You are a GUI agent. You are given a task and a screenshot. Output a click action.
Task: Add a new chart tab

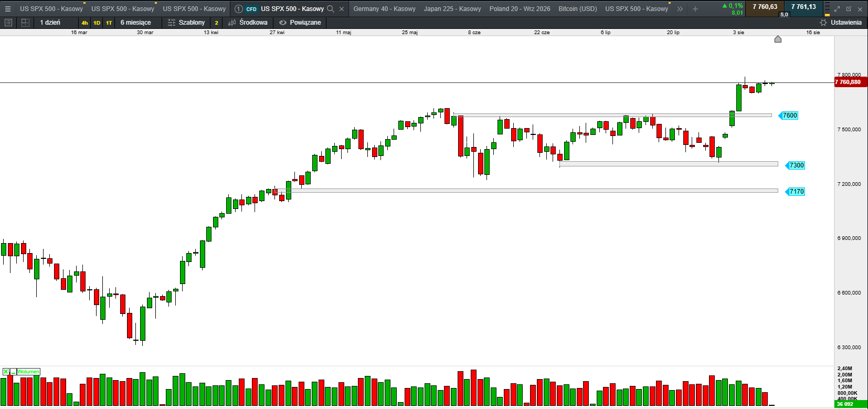coord(695,9)
